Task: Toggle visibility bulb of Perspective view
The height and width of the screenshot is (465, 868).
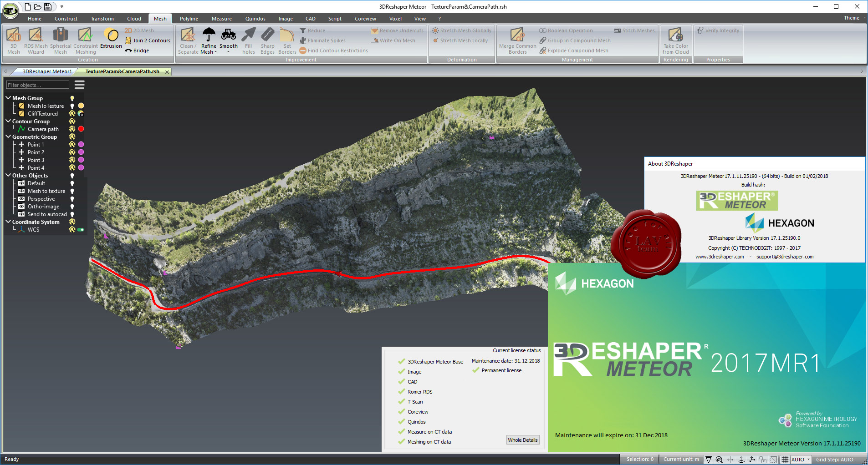Action: [72, 199]
